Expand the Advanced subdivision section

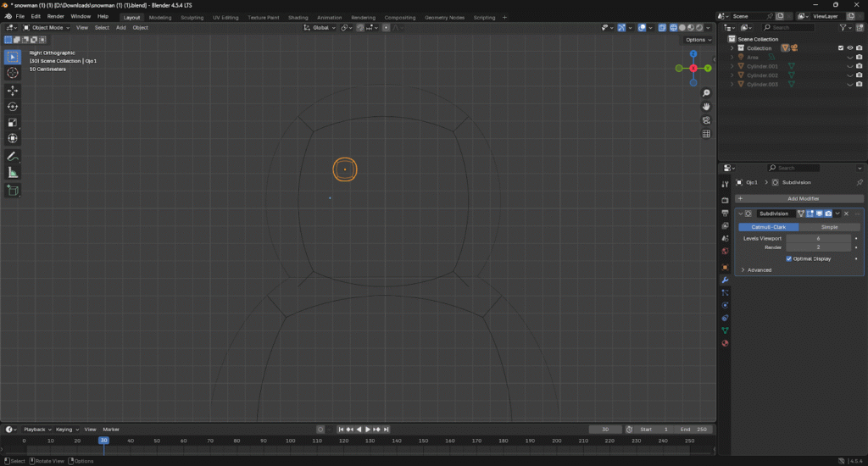[x=743, y=269]
